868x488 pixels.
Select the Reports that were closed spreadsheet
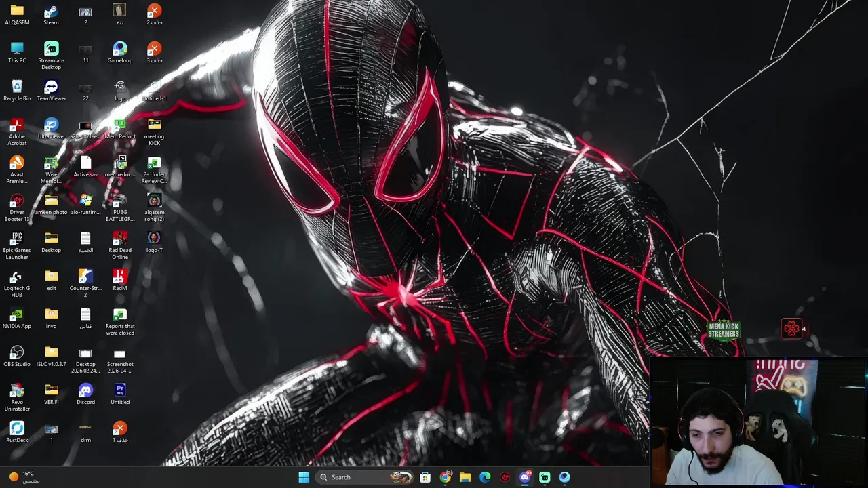[x=120, y=321]
